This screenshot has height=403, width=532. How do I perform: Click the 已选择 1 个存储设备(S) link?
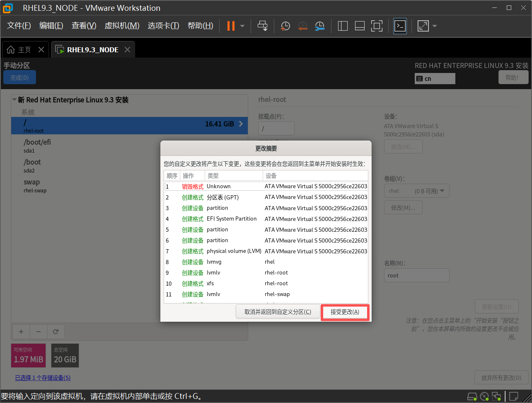pyautogui.click(x=43, y=378)
